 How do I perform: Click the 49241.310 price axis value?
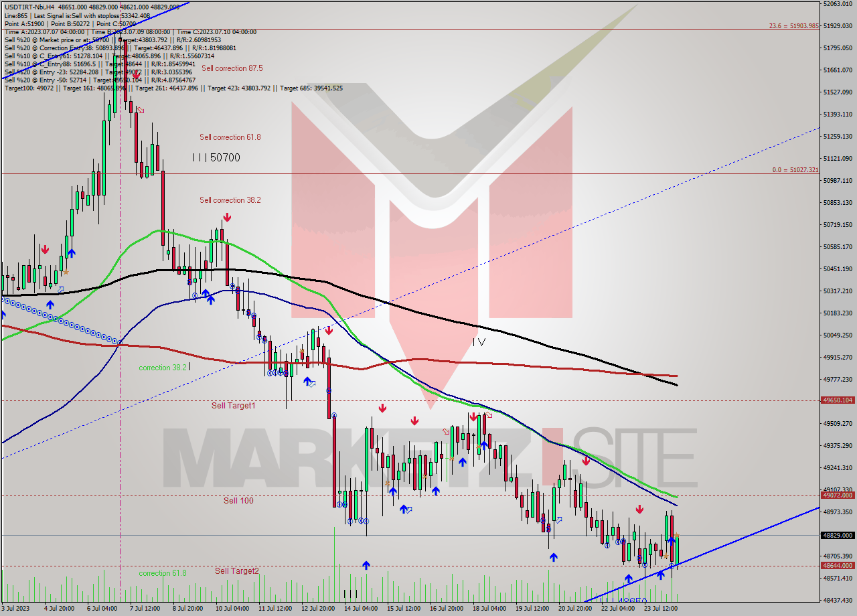coord(838,467)
